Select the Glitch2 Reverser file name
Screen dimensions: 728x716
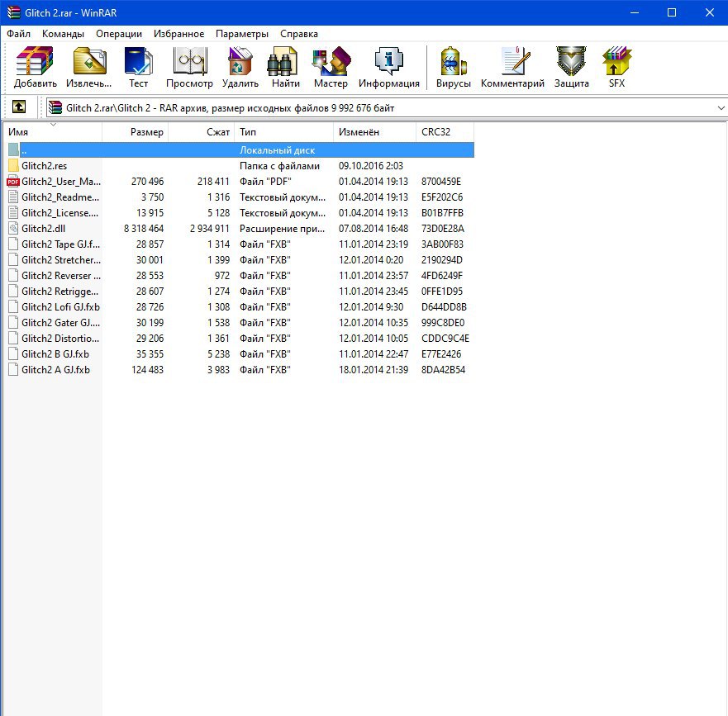tap(61, 276)
